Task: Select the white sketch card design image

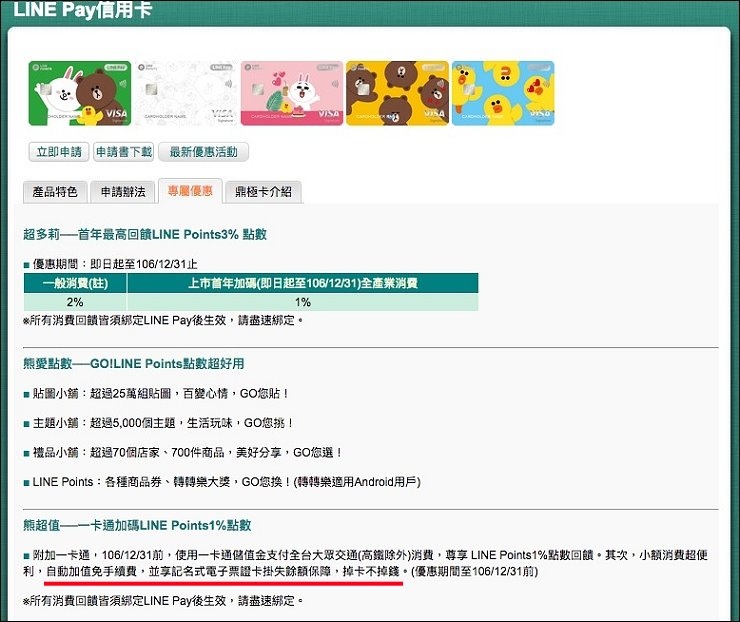Action: tap(185, 93)
